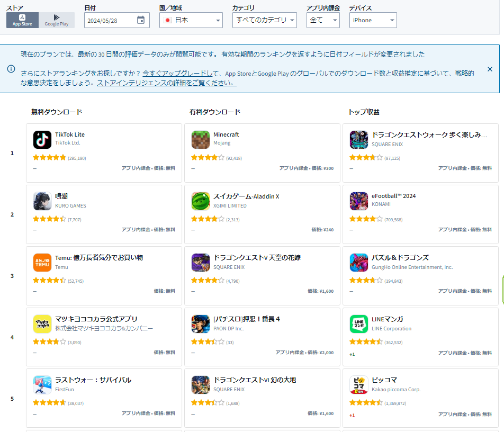Open the スイカゲーム-Aladdin X title
The height and width of the screenshot is (432, 504).
coord(246,196)
